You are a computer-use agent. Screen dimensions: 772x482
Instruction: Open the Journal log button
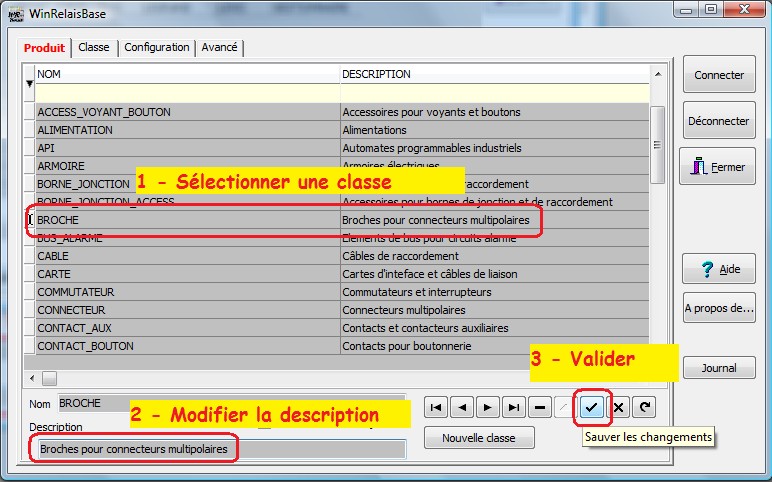coord(718,368)
